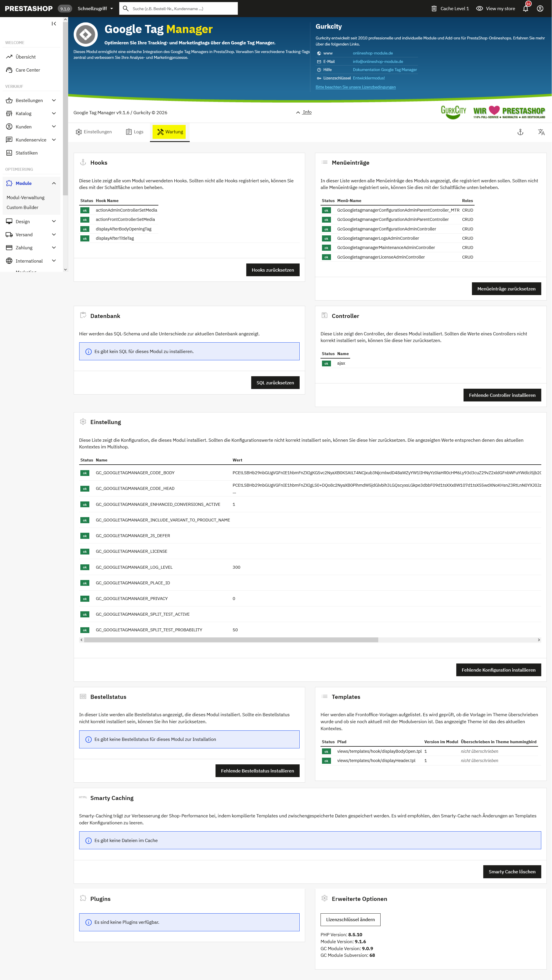The height and width of the screenshot is (980, 552).
Task: Click the Entwicklermodus! license link
Action: 368,78
